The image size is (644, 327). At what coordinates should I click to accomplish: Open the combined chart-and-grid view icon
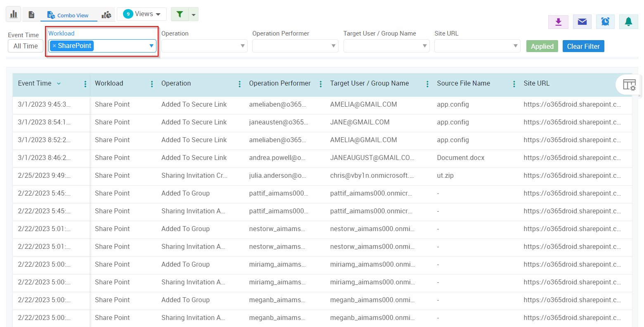click(x=106, y=14)
